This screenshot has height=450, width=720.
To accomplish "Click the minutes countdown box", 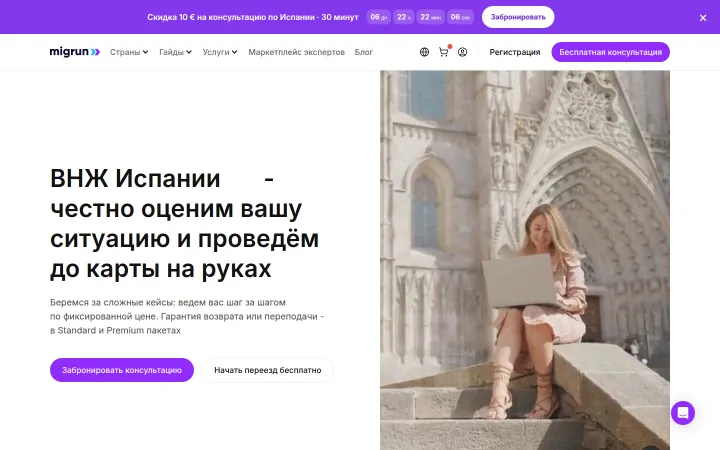I will click(x=430, y=17).
